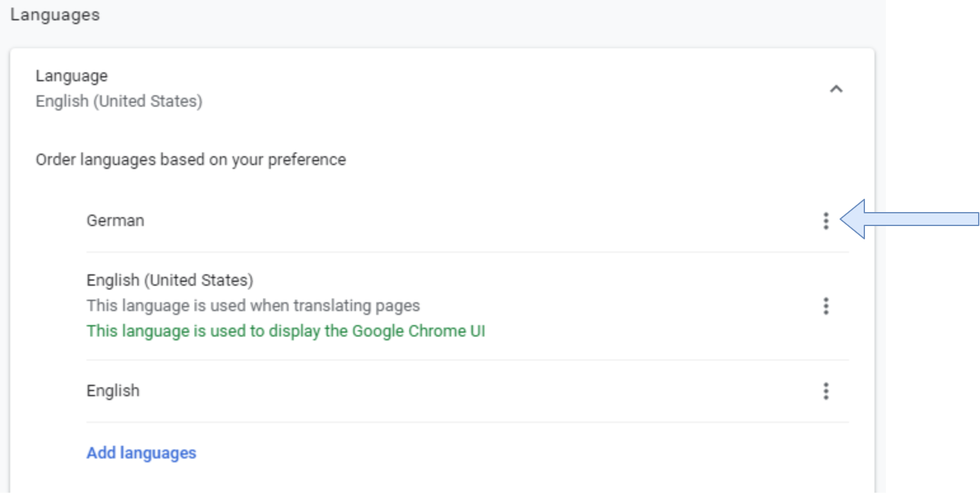Click the "used when translating pages" note
This screenshot has height=494, width=980.
(253, 305)
